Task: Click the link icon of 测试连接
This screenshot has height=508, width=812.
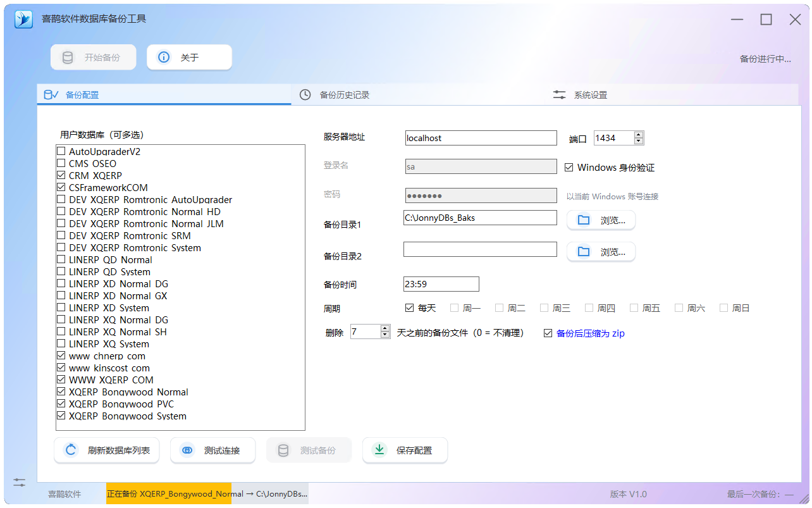Action: click(x=187, y=450)
